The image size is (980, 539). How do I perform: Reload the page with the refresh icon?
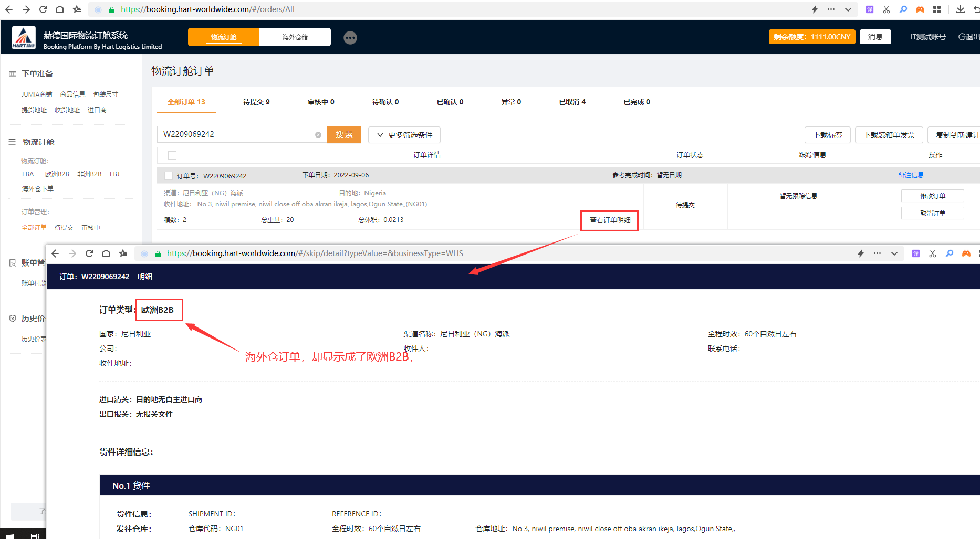(x=43, y=9)
